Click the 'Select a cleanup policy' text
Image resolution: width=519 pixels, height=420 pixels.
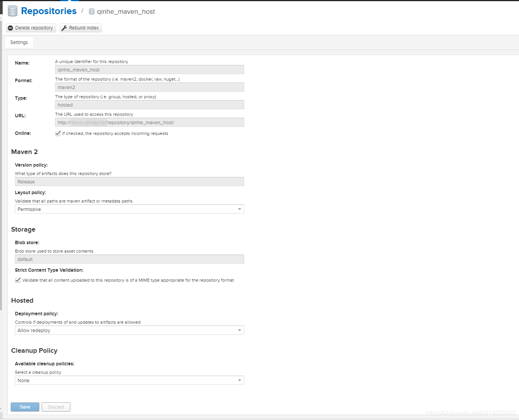pos(38,372)
